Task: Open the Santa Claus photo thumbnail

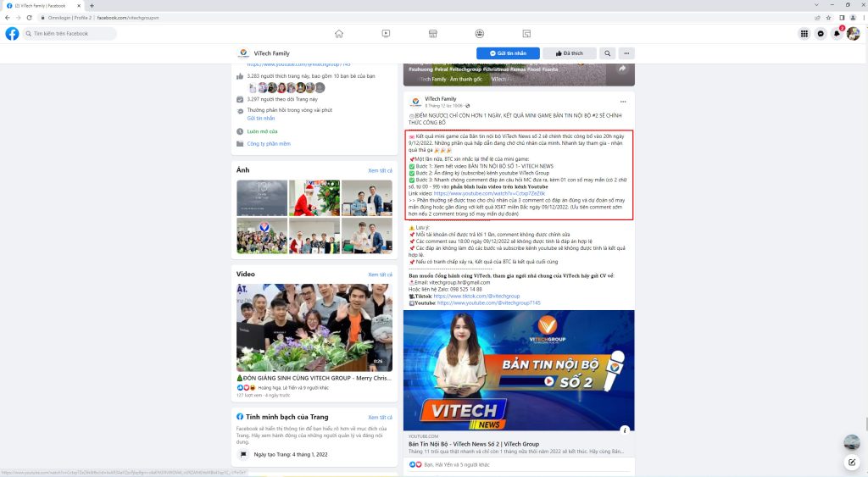Action: [314, 197]
